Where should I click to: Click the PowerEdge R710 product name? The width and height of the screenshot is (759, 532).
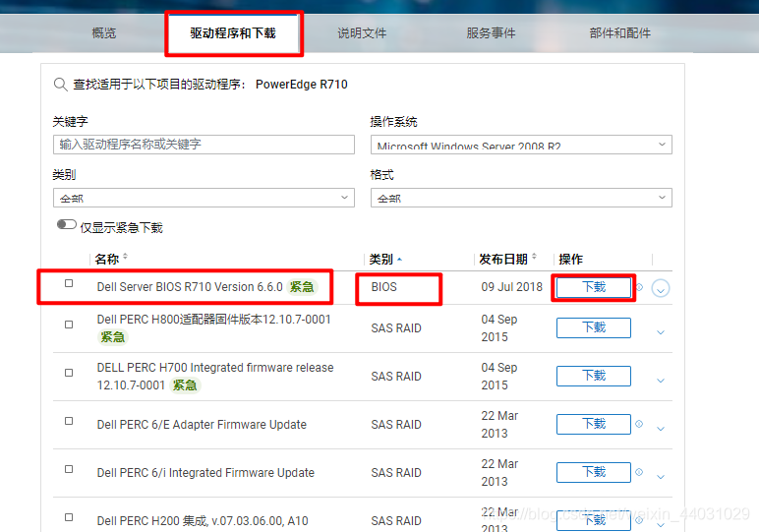(302, 85)
